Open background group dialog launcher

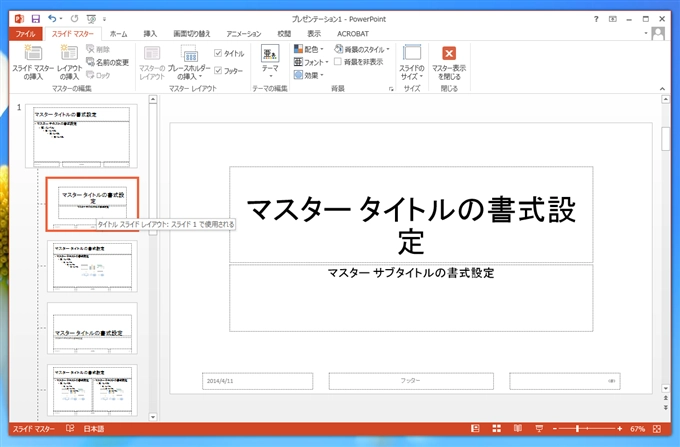click(x=391, y=89)
